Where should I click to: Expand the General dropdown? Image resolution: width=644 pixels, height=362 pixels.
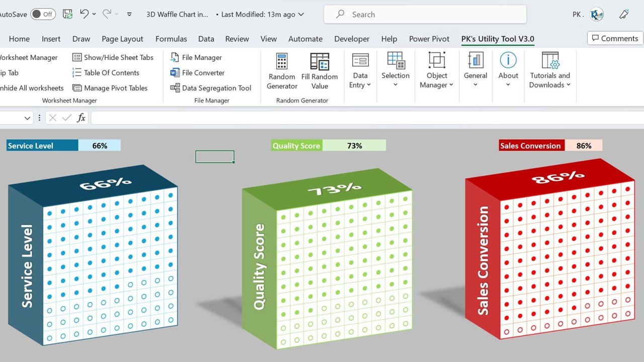coord(475,70)
